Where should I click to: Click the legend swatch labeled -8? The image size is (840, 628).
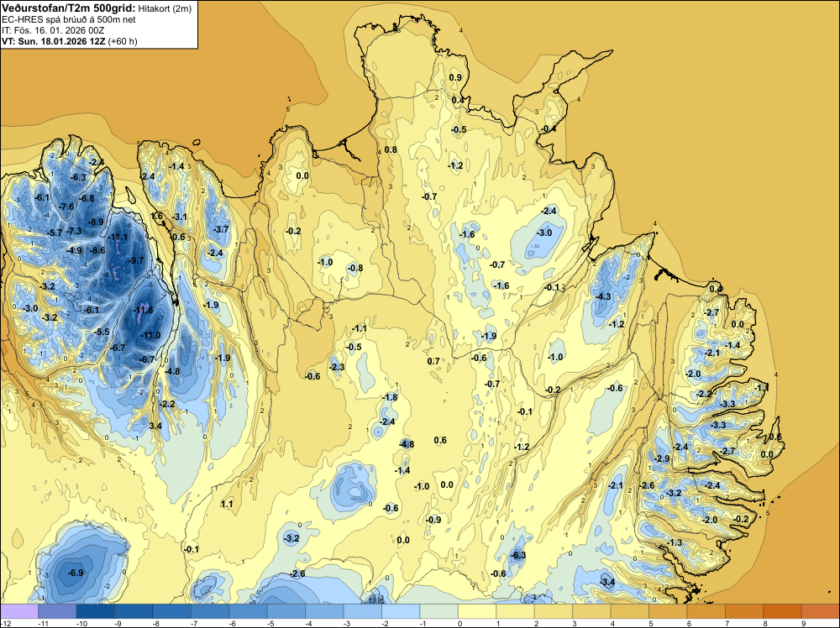pos(172,611)
